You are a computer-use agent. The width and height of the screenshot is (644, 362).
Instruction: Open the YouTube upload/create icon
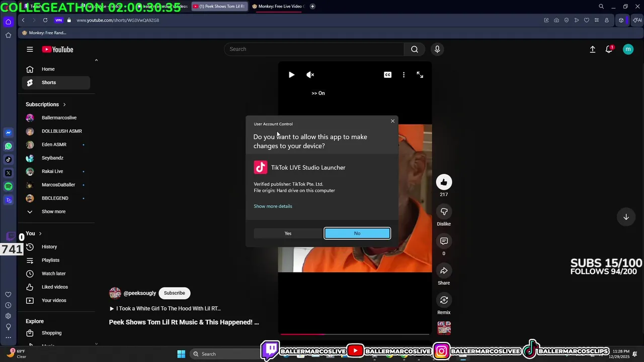[x=593, y=49]
